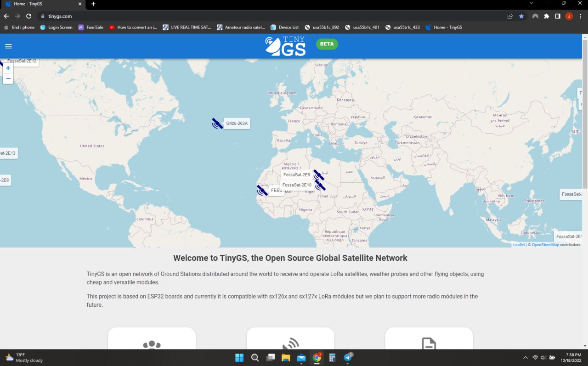Reload the page with refresh button

point(28,16)
